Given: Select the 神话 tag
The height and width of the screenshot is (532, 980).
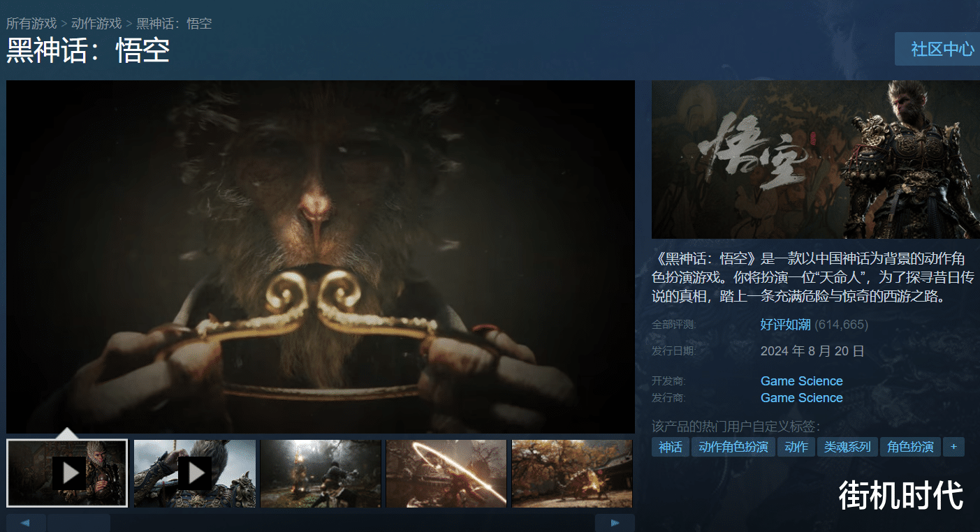Looking at the screenshot, I should pyautogui.click(x=671, y=447).
